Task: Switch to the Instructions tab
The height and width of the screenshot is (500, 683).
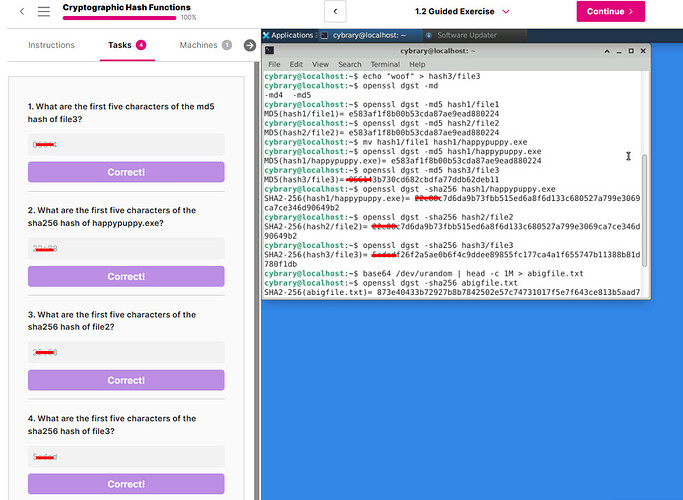Action: coord(51,45)
